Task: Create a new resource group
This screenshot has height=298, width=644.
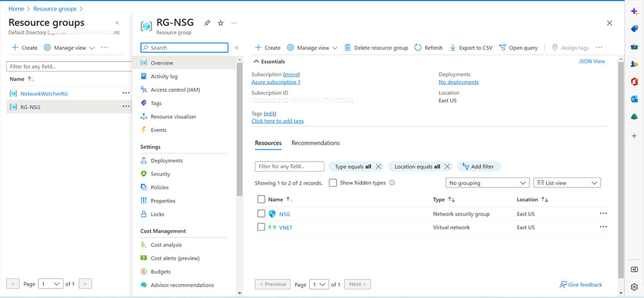Action: click(x=25, y=48)
